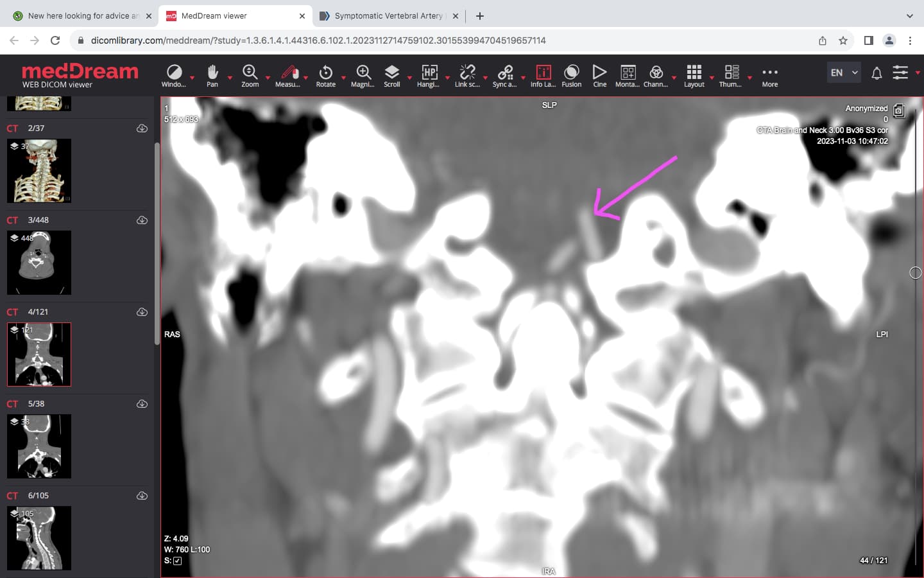Switch to Symptomatic Vertebral Artery tab
Screen dimensions: 924x578
point(389,16)
